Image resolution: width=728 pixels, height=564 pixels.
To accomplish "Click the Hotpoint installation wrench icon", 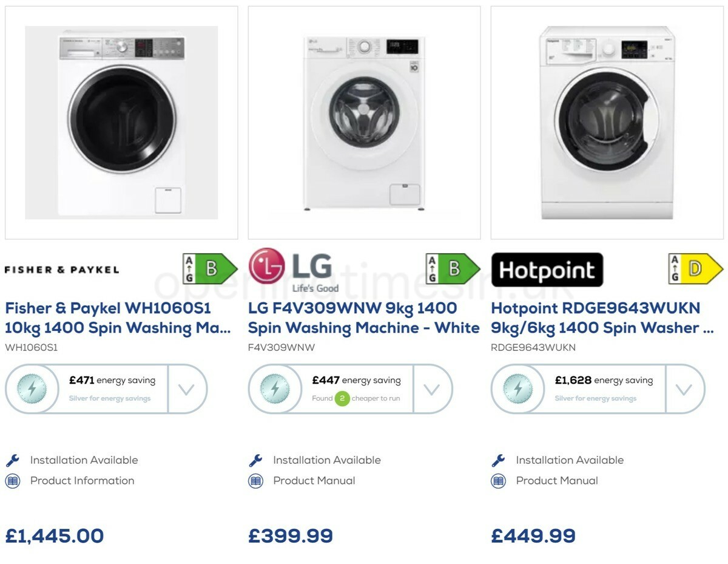I will tap(499, 460).
